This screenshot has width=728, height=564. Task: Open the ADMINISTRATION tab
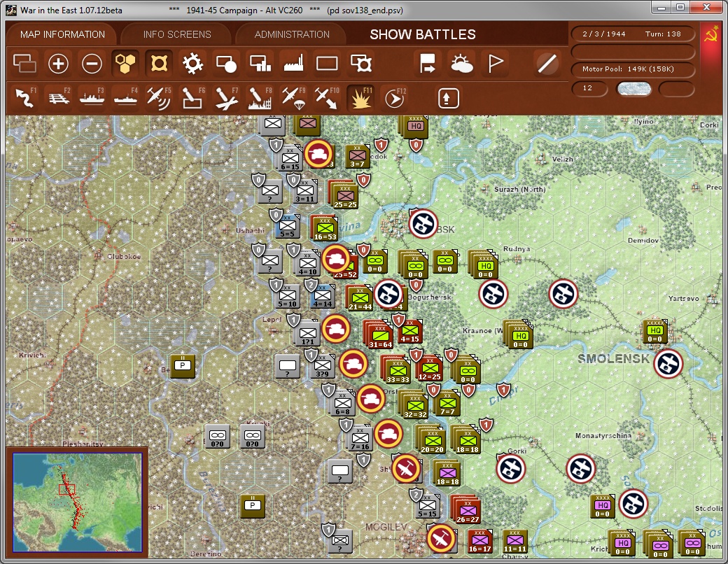tap(292, 34)
